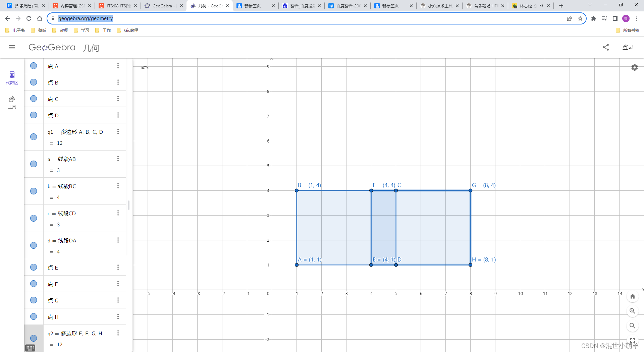644x352 pixels.
Task: Click the browser address bar URL
Action: click(86, 18)
